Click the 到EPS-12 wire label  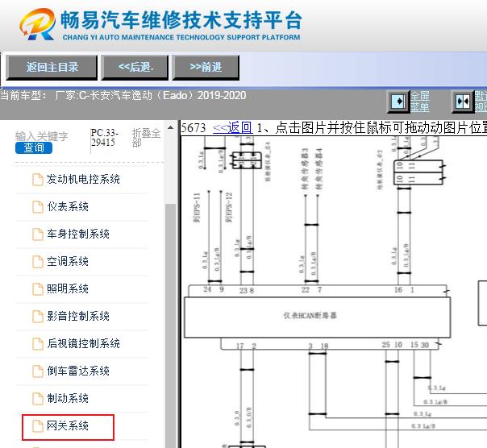229,207
